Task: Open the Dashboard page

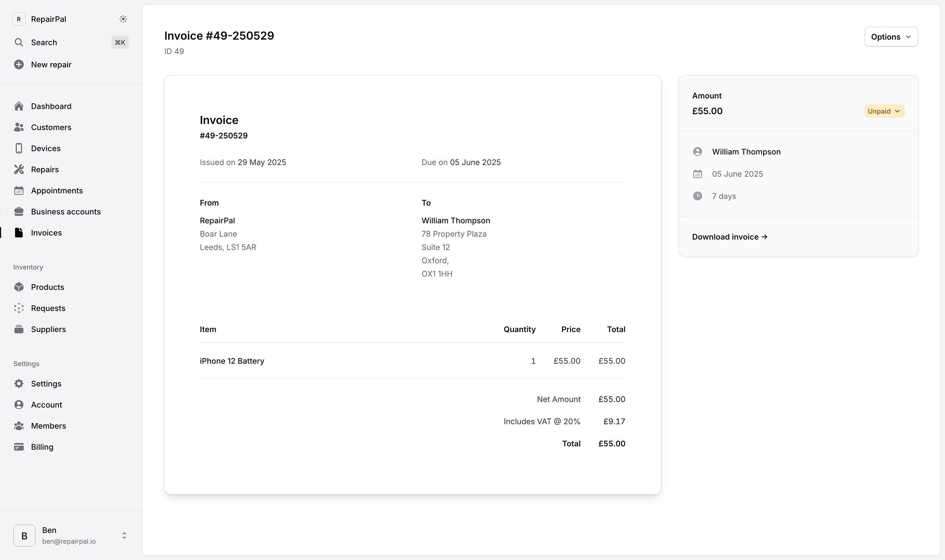Action: (x=51, y=106)
